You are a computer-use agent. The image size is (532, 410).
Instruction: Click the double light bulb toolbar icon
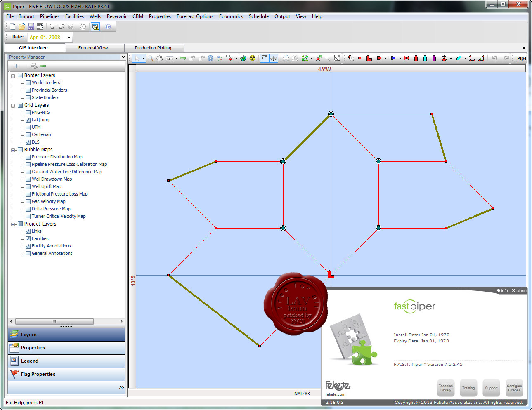coord(61,26)
